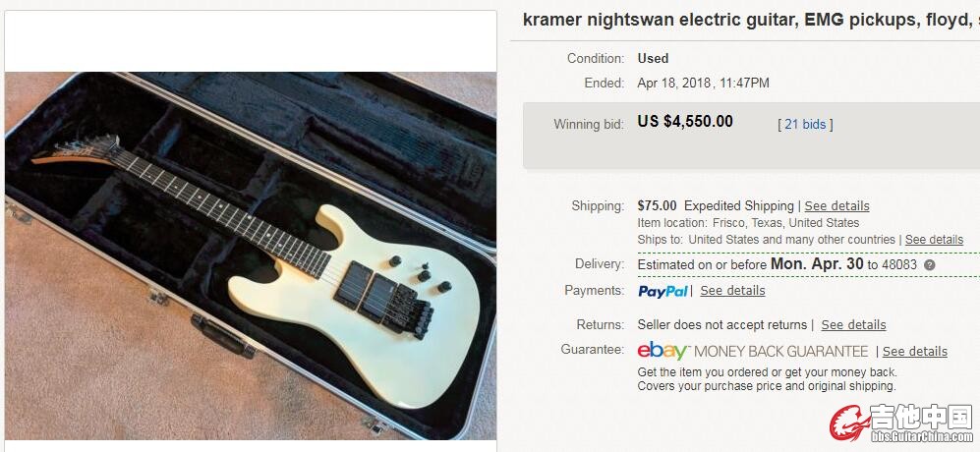
Task: Open See details for the Guarantee
Action: pos(915,352)
